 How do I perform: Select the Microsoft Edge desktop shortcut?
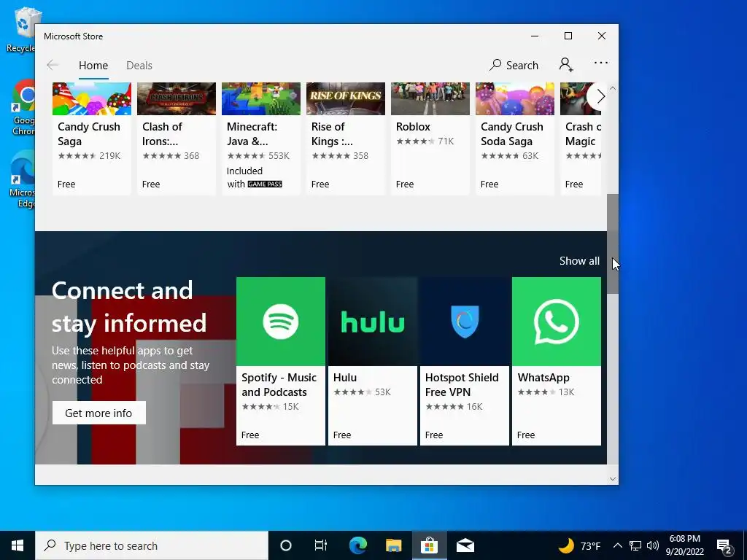(23, 179)
